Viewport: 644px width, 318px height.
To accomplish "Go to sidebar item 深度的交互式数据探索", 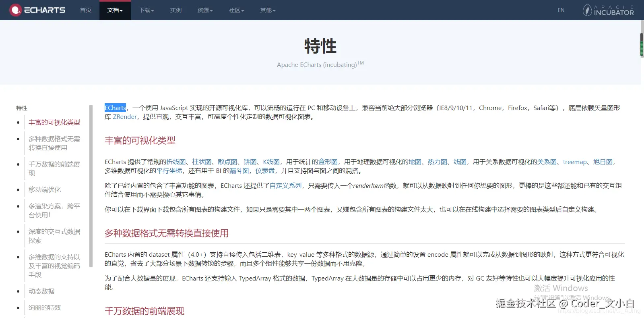I will pyautogui.click(x=54, y=236).
